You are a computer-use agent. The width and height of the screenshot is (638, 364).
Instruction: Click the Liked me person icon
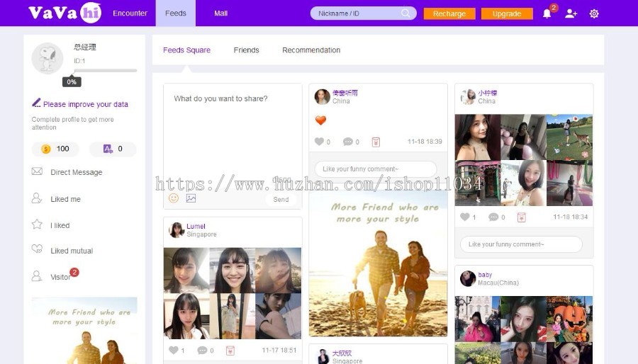tap(37, 198)
